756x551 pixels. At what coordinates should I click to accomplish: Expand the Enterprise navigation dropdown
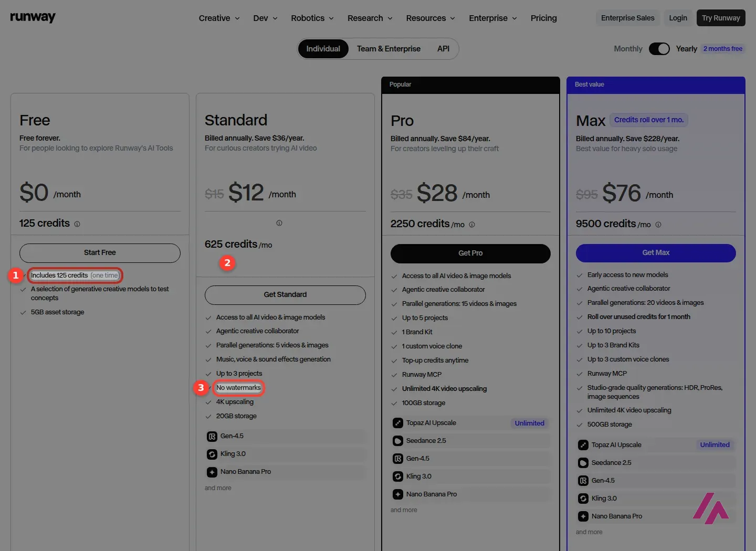point(493,18)
